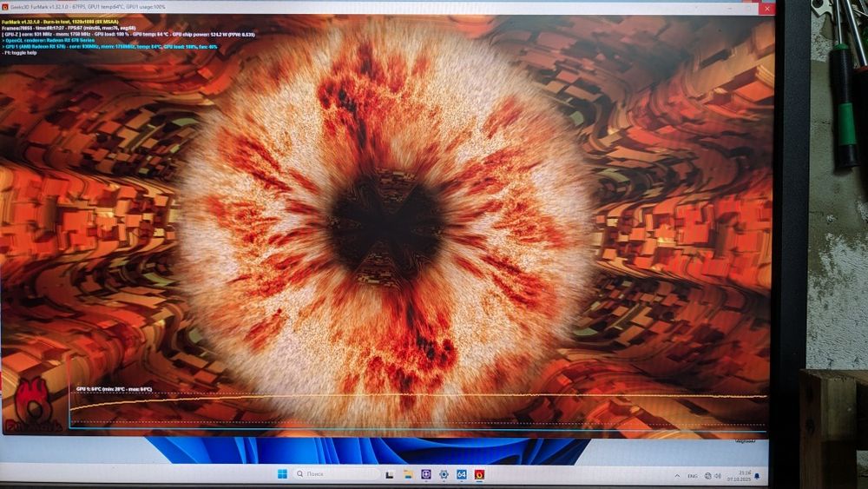Open Task View from the taskbar
This screenshot has width=868, height=489.
(x=390, y=474)
